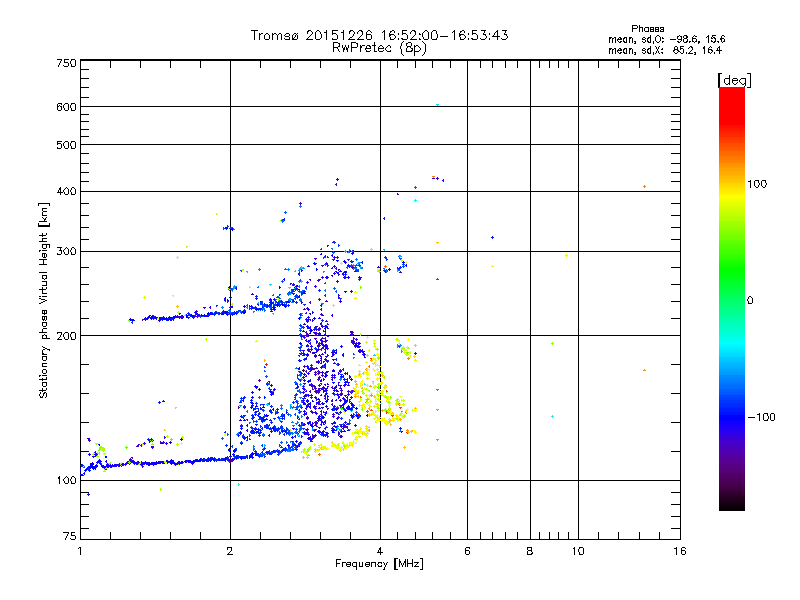The height and width of the screenshot is (600, 800).
Task: Click the y-axis tick label '400'
Action: point(66,192)
